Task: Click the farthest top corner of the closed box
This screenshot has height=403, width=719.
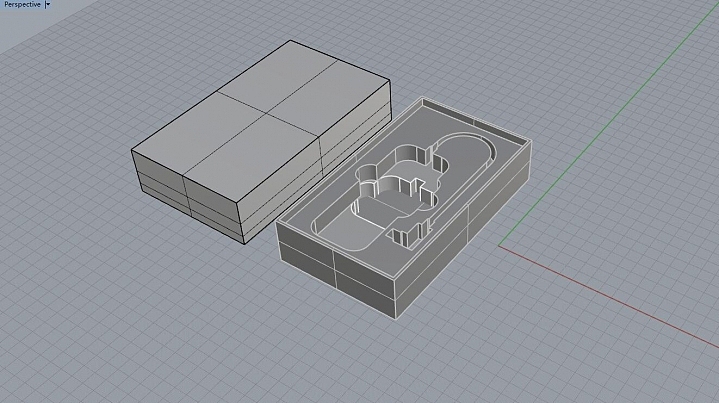Action: (290, 41)
